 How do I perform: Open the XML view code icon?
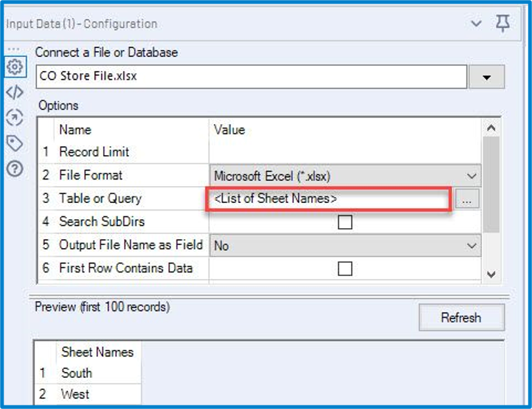15,92
